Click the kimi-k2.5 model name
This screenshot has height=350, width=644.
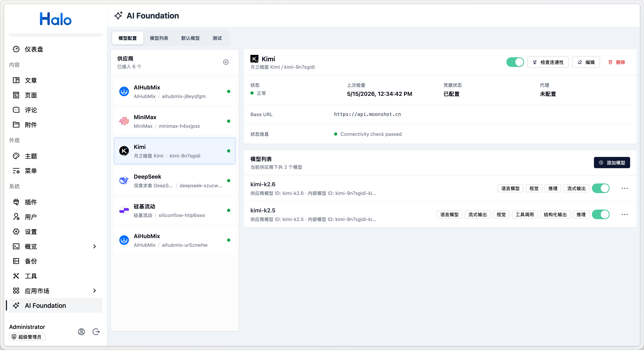point(263,211)
